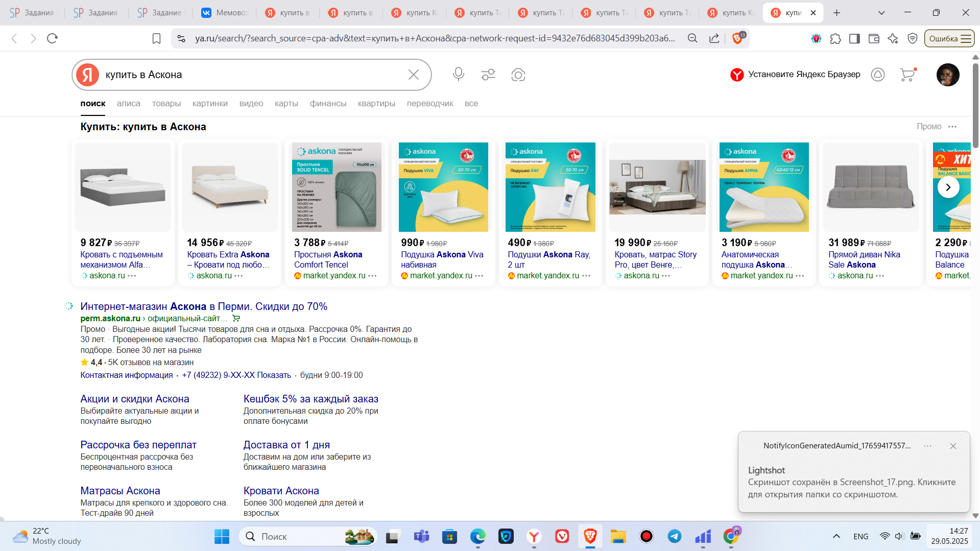Screen dimensions: 980x551
Task: Open the Кешбэк 5% за каждый заказ link
Action: [x=311, y=399]
